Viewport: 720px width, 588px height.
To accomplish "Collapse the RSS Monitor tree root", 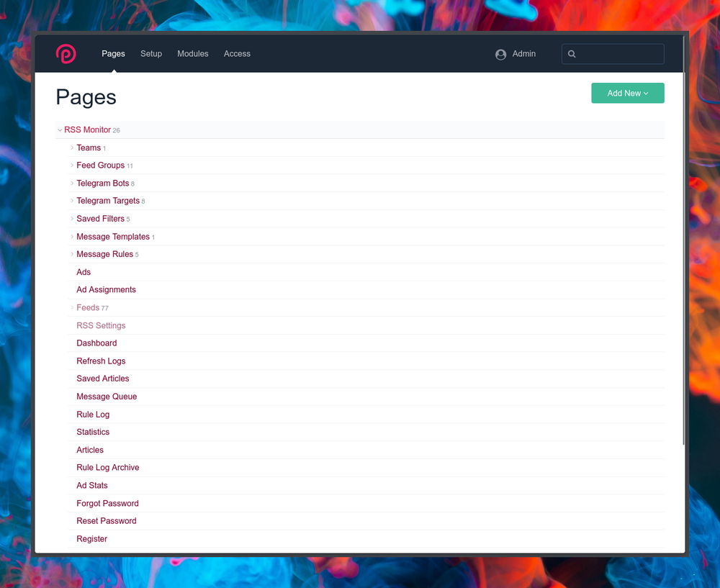I will tap(60, 130).
